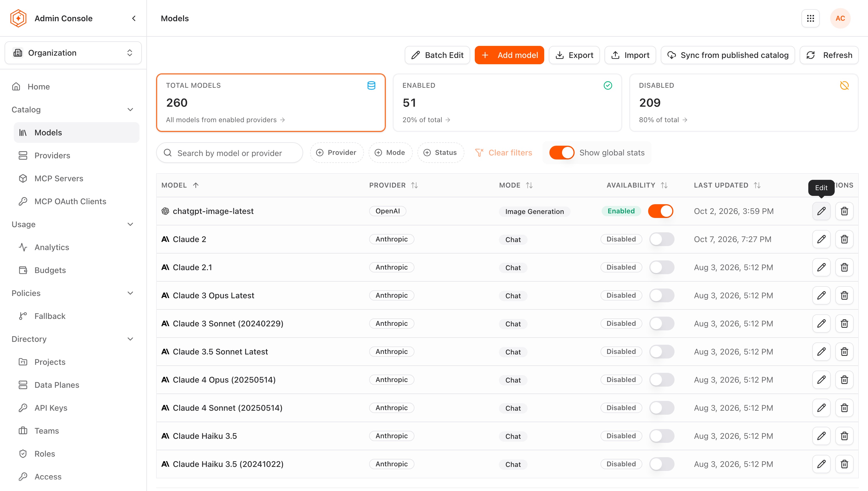
Task: Enable the Claude 2.1 availability toggle
Action: pyautogui.click(x=661, y=267)
